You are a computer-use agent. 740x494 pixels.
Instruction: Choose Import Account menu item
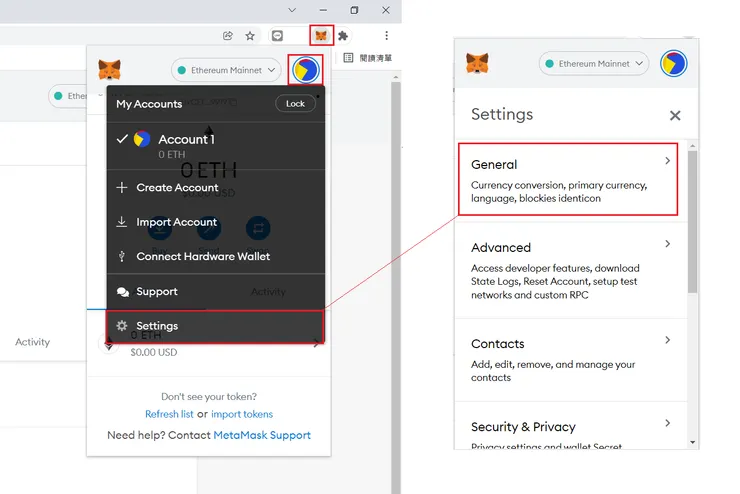tap(216, 222)
